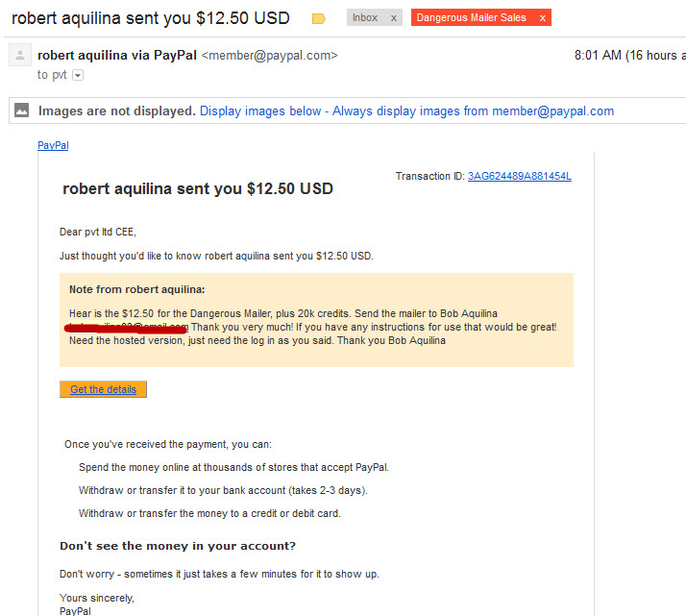Open the Inbox label
686x616 pixels.
pyautogui.click(x=365, y=17)
